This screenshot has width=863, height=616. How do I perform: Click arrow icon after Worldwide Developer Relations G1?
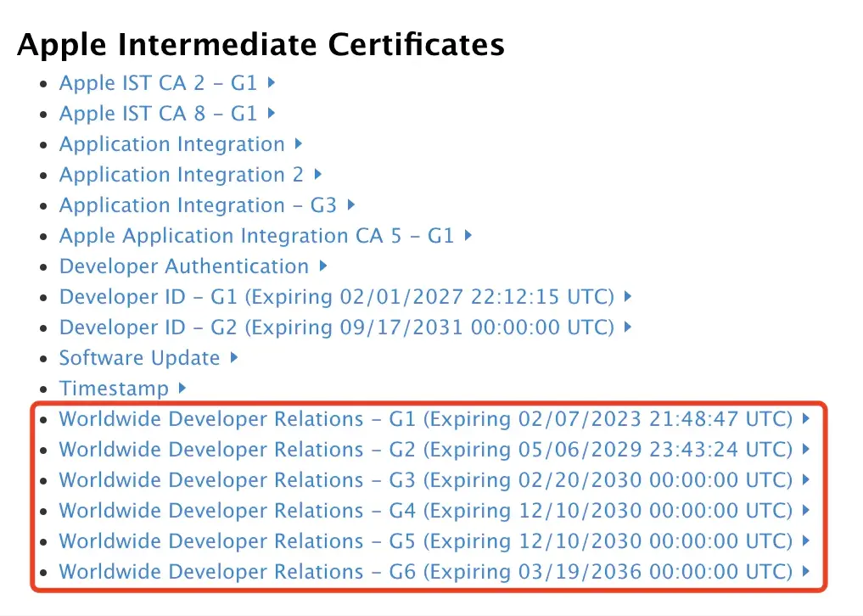[806, 418]
